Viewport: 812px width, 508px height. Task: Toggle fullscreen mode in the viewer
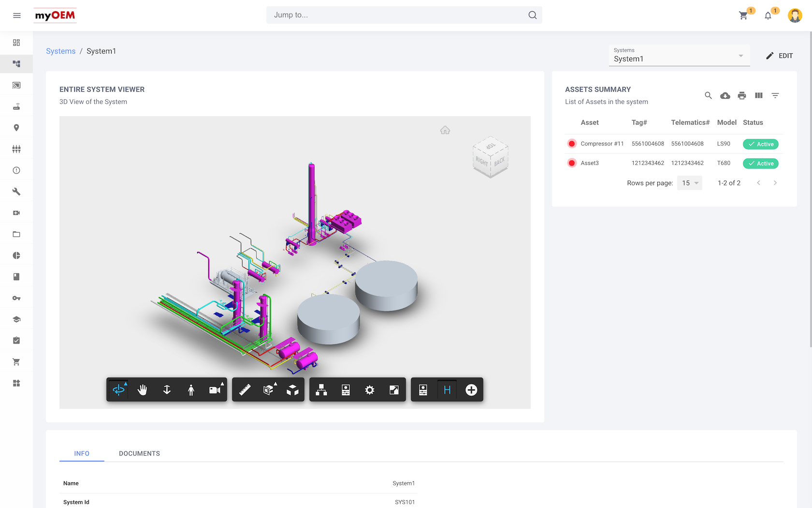coord(394,390)
